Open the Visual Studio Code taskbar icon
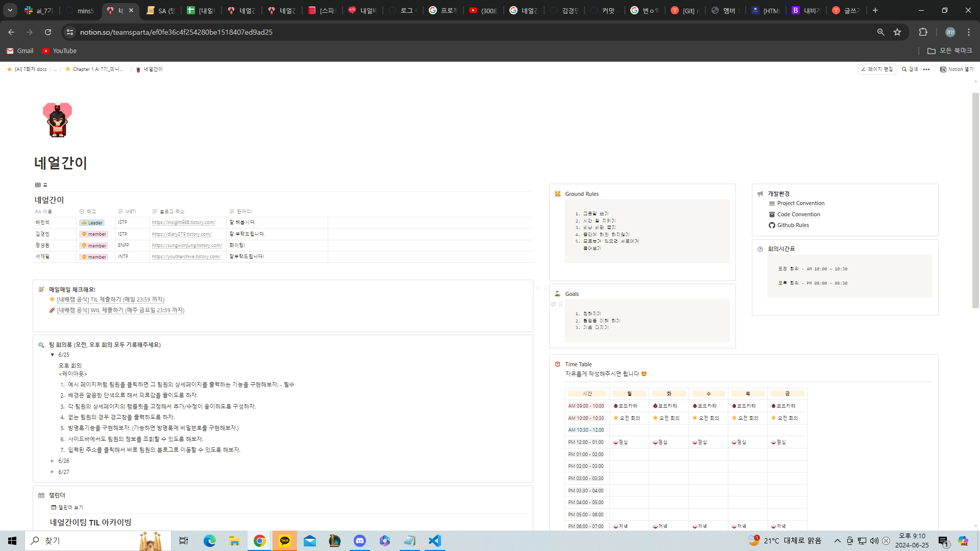Viewport: 980px width, 551px height. tap(435, 541)
